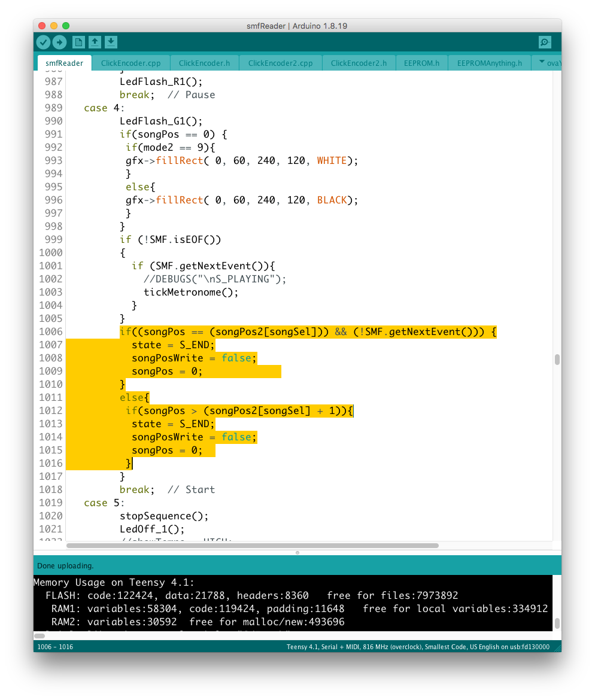Place cursor on tickMetronome() line
The width and height of the screenshot is (595, 700).
(x=190, y=292)
